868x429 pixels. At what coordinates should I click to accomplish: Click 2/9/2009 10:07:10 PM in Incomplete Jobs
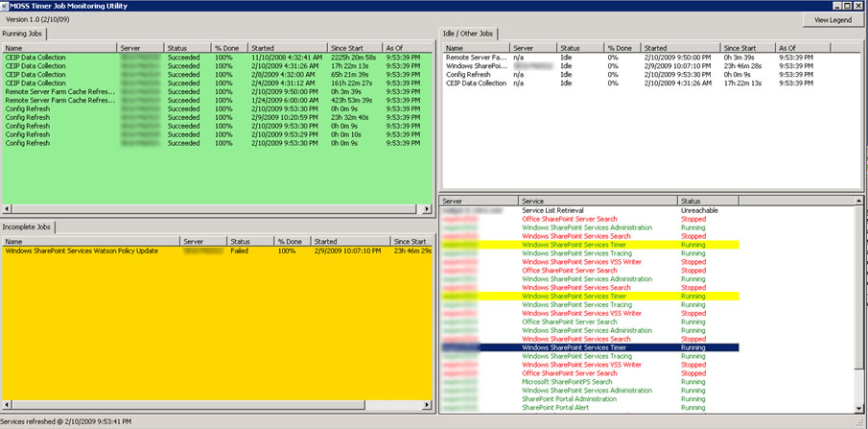point(347,251)
